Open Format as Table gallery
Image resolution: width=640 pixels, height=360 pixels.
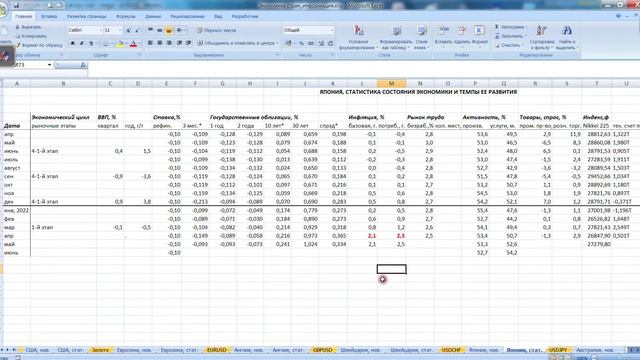pyautogui.click(x=396, y=38)
